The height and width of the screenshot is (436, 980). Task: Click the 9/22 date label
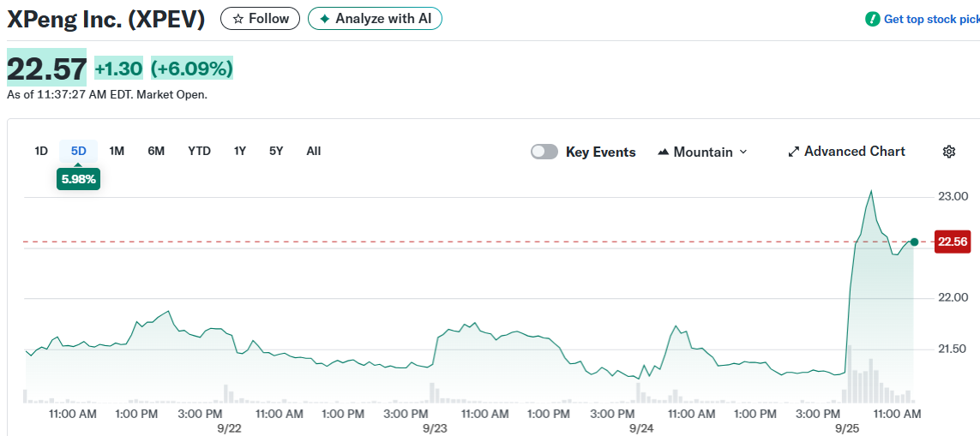[x=230, y=428]
